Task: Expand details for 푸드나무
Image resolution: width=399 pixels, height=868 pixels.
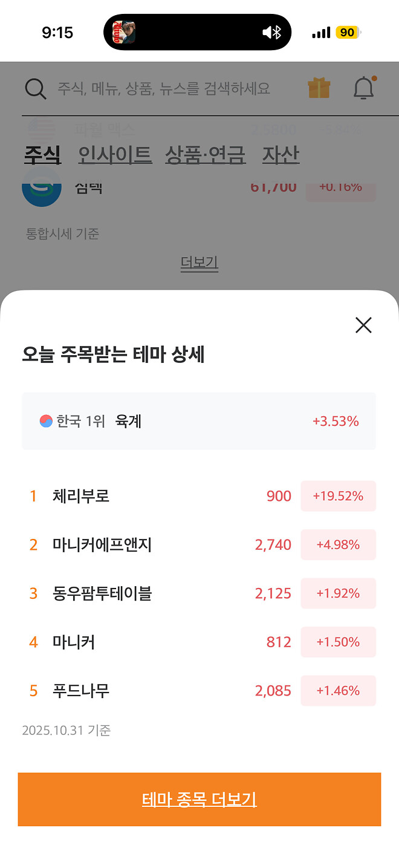Action: (199, 690)
